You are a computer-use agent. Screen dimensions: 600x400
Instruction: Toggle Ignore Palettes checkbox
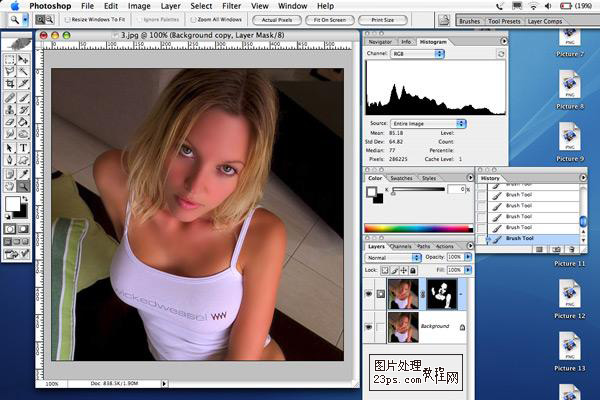pyautogui.click(x=139, y=20)
